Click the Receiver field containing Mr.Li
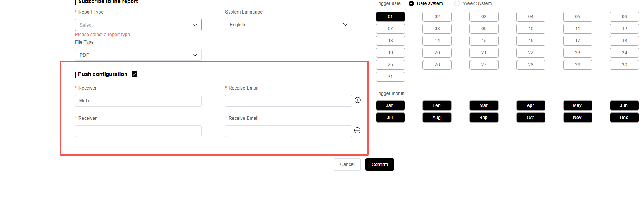The height and width of the screenshot is (204, 644). pyautogui.click(x=138, y=101)
